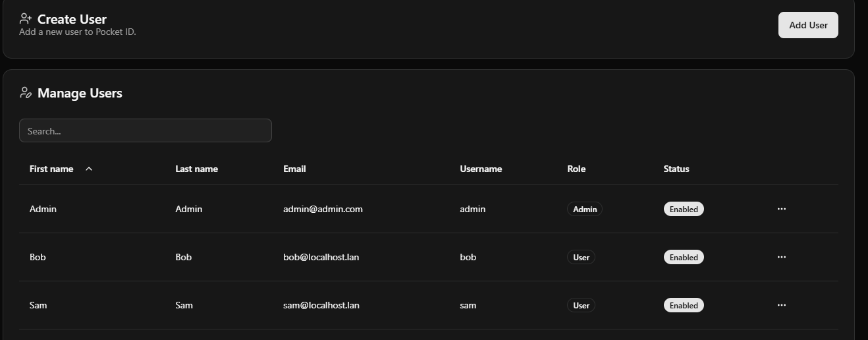Click the Status column header
This screenshot has height=340, width=868.
[676, 169]
